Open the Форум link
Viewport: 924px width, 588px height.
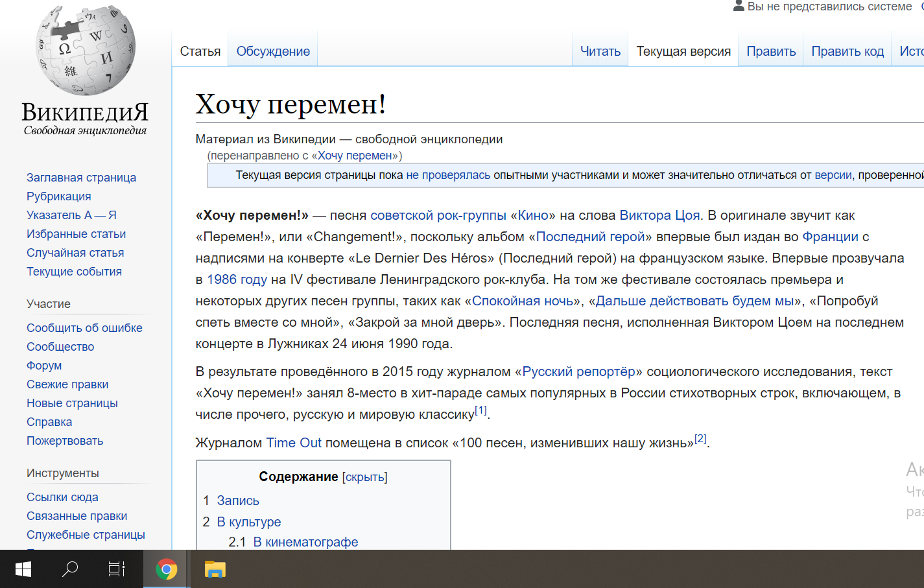click(44, 366)
